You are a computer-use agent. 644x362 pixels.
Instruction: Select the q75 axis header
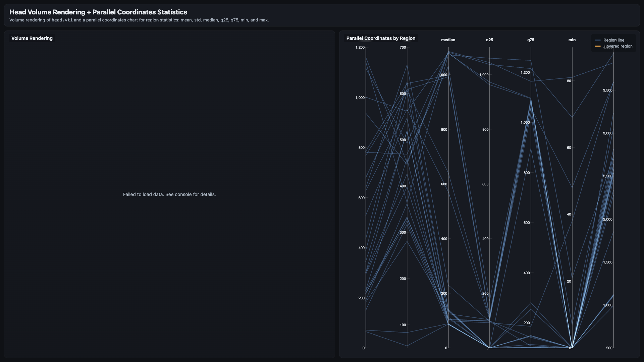(x=531, y=40)
